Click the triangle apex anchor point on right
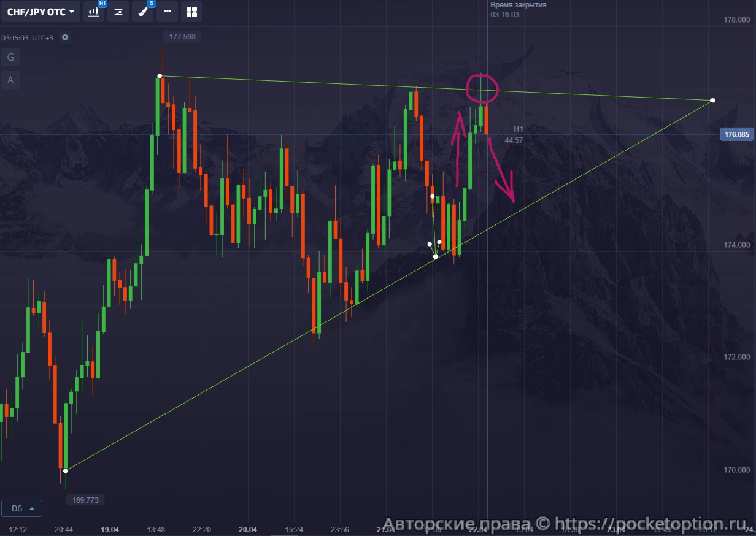 pos(712,100)
